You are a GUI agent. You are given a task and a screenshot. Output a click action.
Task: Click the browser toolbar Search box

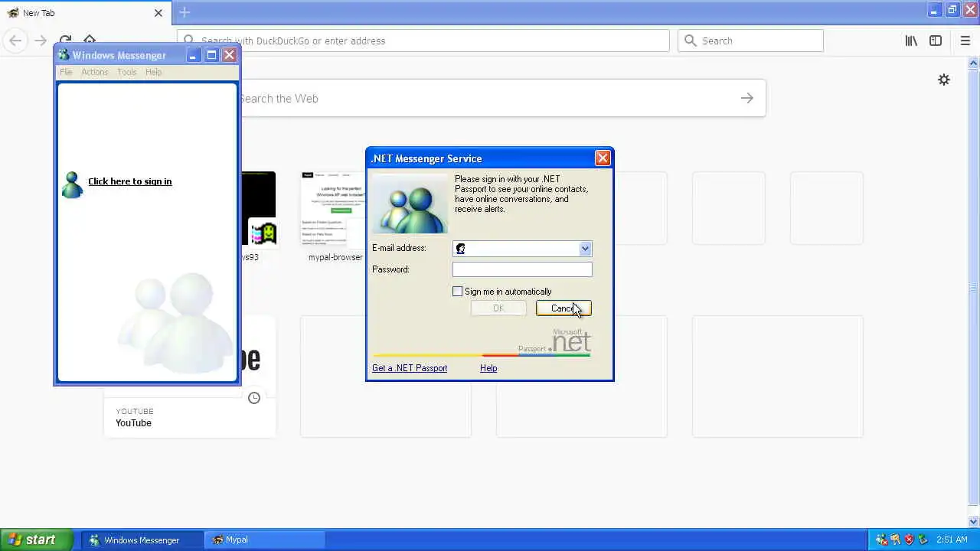[x=750, y=41]
